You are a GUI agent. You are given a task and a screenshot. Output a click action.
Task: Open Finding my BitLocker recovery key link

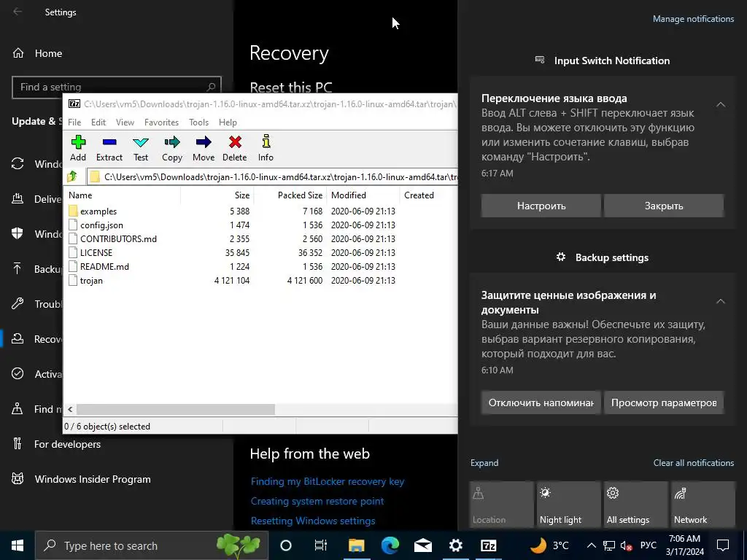328,481
